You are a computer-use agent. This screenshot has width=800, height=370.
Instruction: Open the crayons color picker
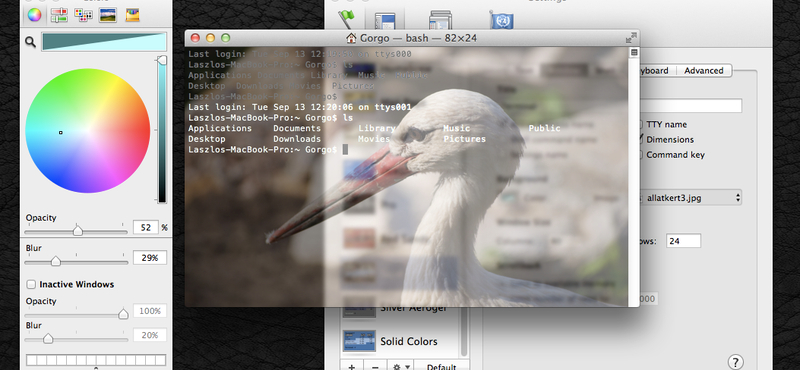(x=132, y=15)
